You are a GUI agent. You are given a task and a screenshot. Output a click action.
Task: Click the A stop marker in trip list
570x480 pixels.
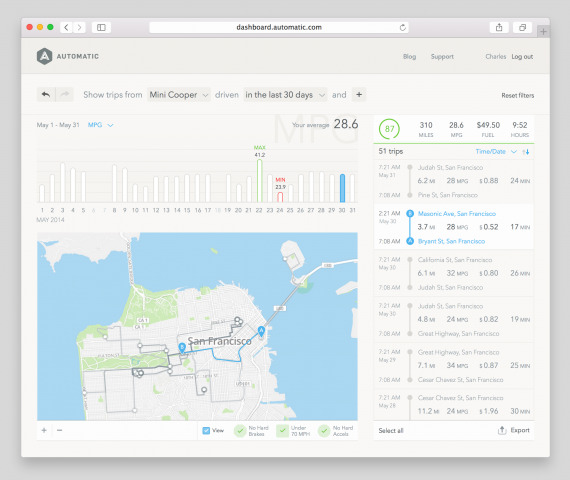(410, 241)
